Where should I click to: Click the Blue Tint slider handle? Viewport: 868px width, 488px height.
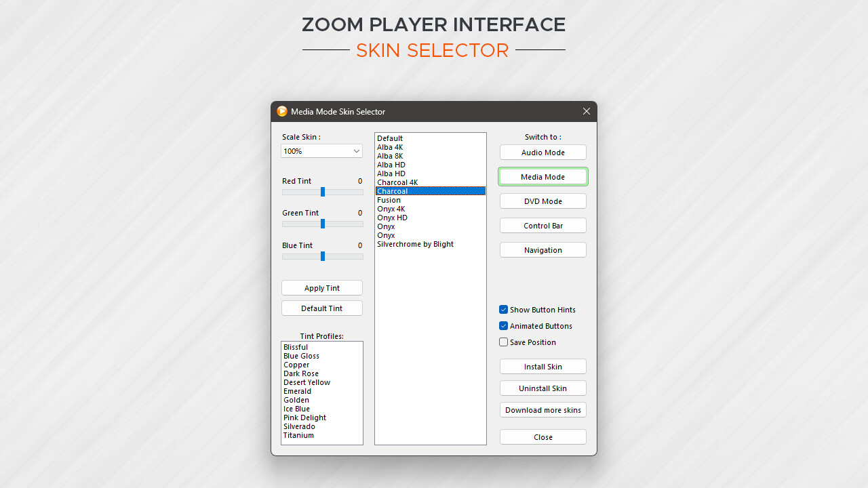(322, 256)
